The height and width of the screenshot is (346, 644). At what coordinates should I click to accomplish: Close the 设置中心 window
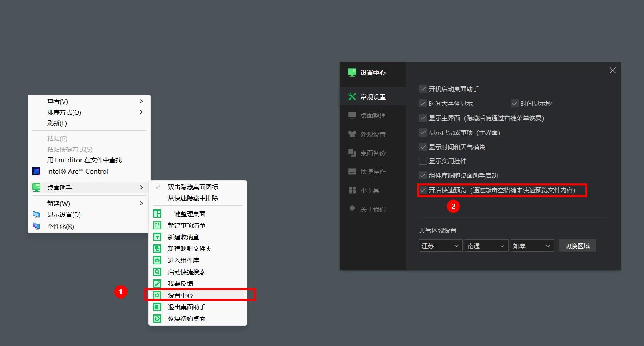(x=613, y=70)
